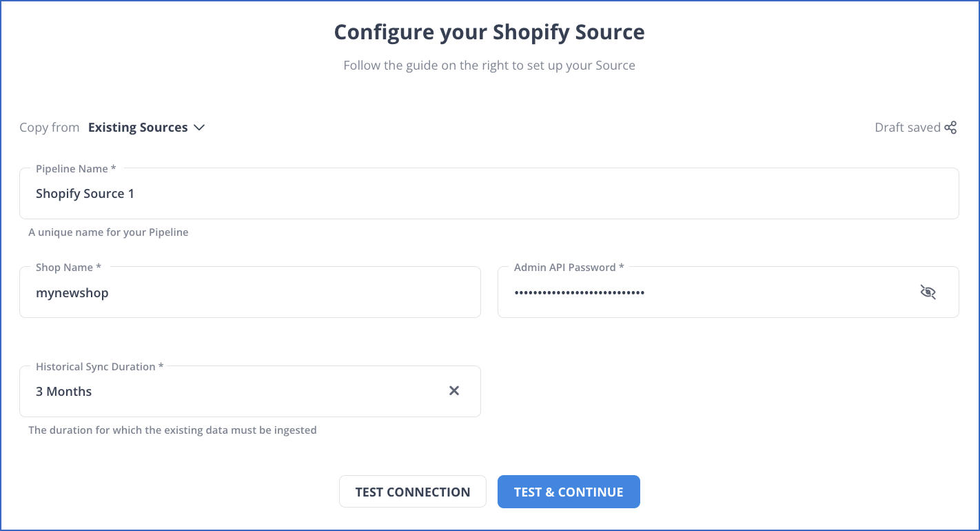This screenshot has height=531, width=980.
Task: Click the share icon beside Draft saved
Action: (x=952, y=127)
